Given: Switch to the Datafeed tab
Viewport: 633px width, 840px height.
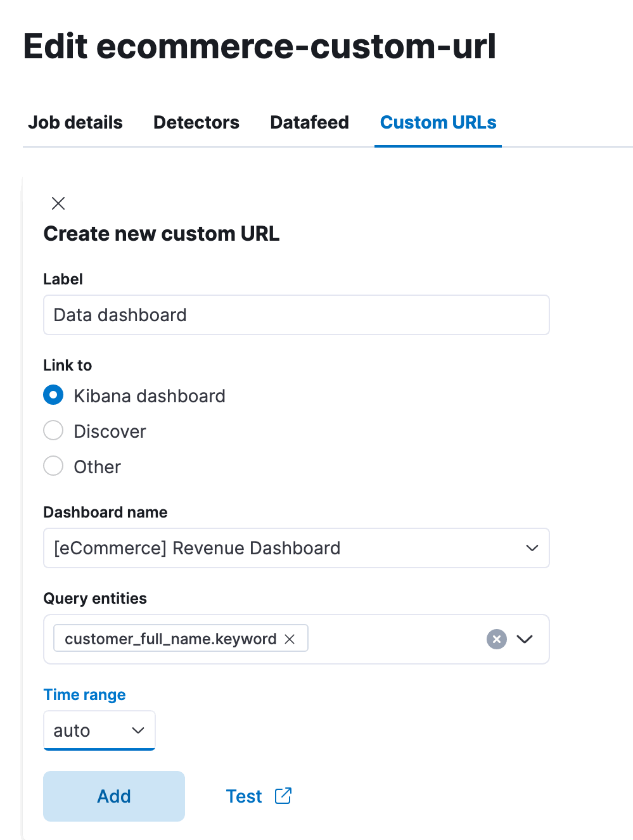Looking at the screenshot, I should pyautogui.click(x=309, y=122).
